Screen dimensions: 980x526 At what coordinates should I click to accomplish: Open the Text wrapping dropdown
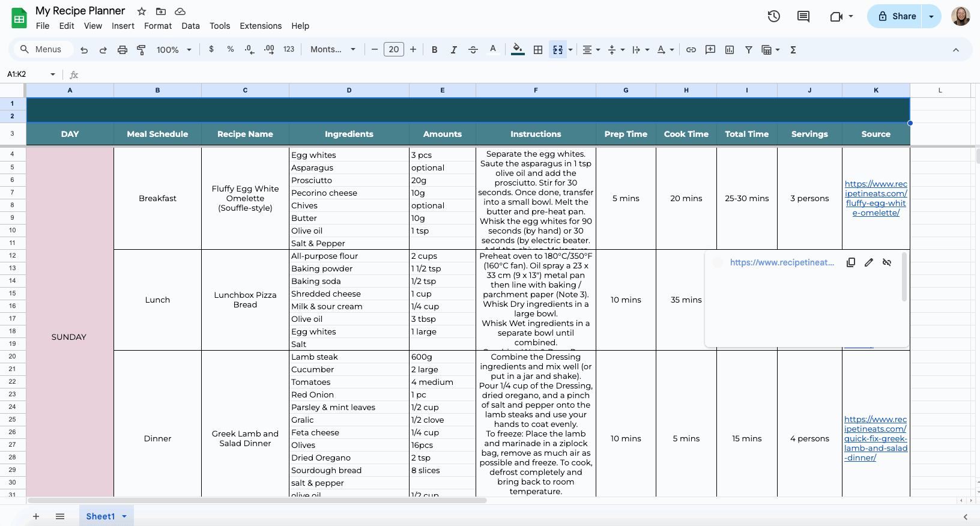tap(641, 50)
